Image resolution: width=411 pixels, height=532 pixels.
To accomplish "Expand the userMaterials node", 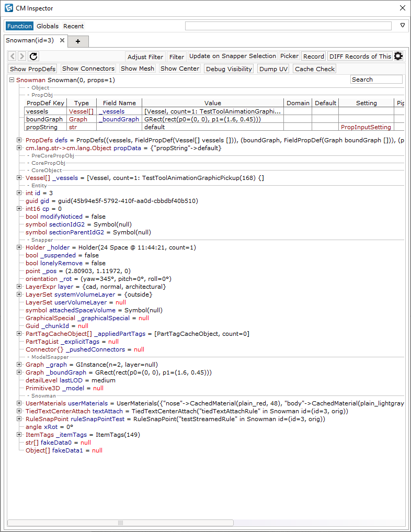I will click(19, 403).
